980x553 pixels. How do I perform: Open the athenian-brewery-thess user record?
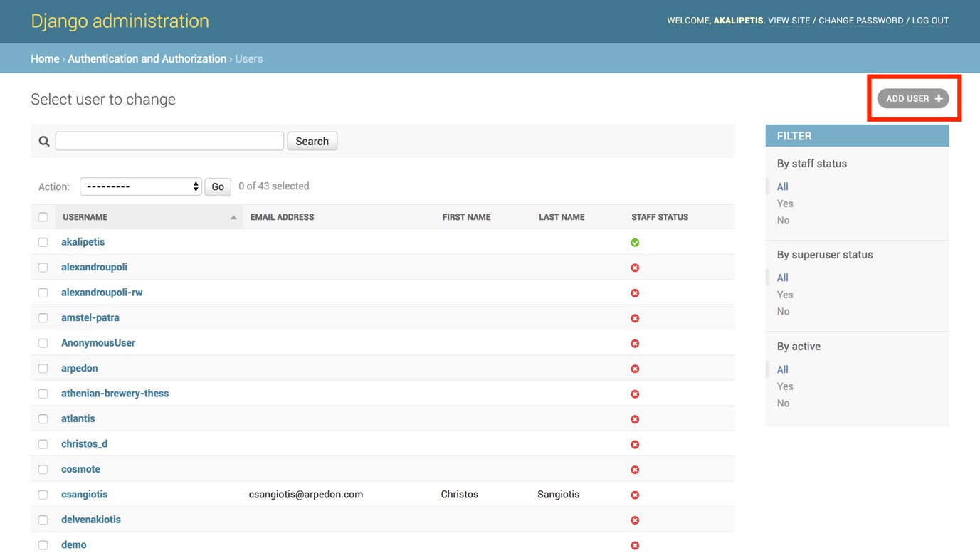click(115, 394)
